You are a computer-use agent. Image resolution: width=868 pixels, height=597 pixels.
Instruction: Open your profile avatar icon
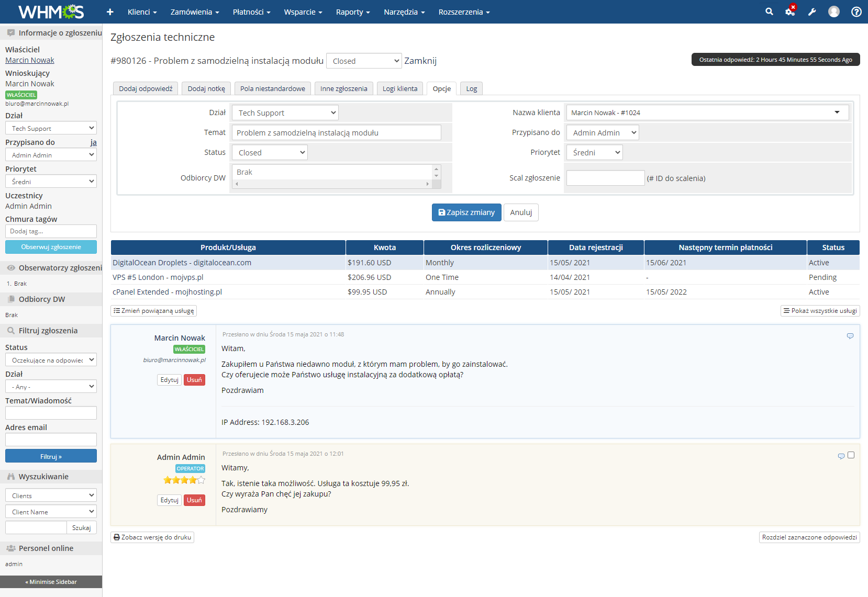833,12
